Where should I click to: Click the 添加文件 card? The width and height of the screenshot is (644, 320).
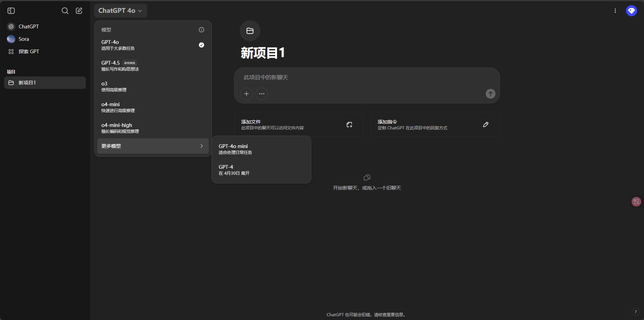point(298,125)
